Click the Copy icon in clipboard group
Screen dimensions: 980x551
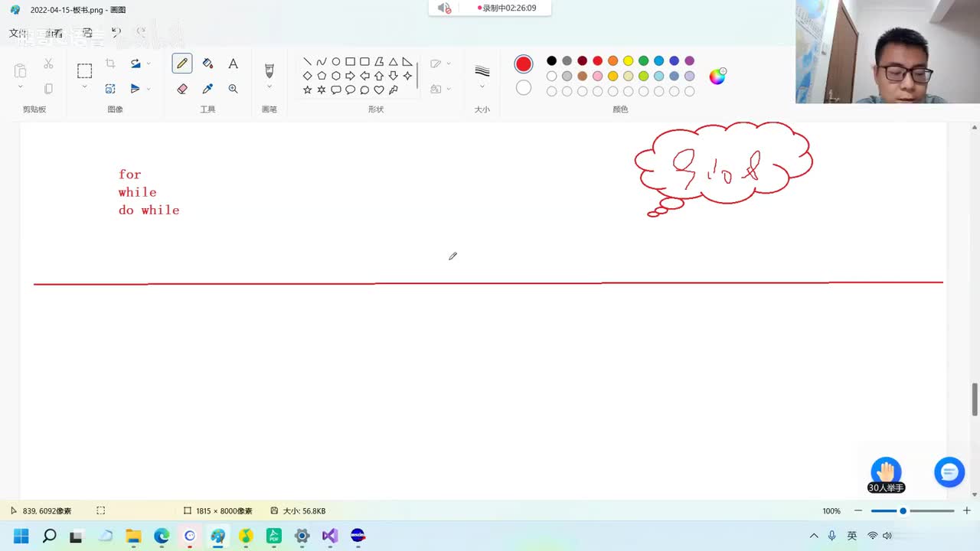click(48, 89)
